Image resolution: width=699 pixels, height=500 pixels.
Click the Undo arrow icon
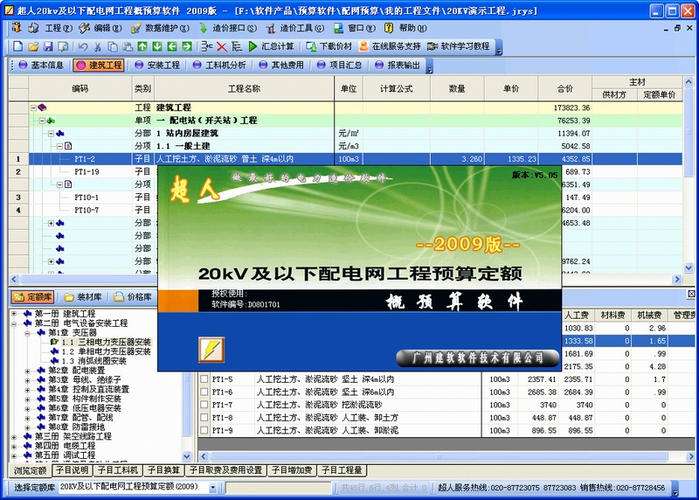click(82, 46)
